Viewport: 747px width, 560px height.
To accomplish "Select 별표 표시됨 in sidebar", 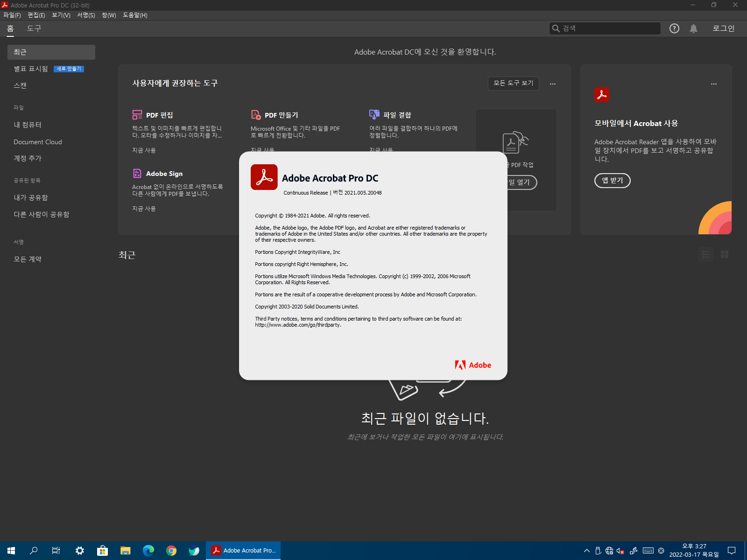I will pyautogui.click(x=31, y=69).
